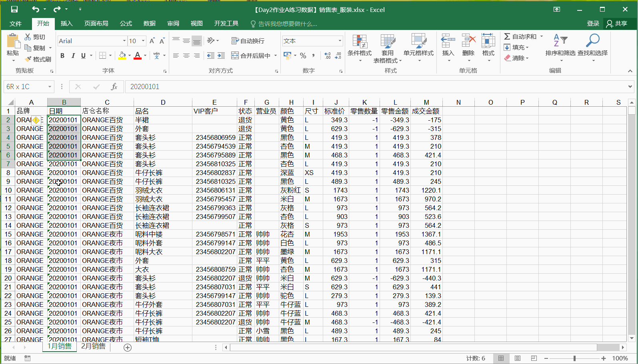This screenshot has width=638, height=364.
Task: Select the Format Painter brush
Action: (28, 59)
